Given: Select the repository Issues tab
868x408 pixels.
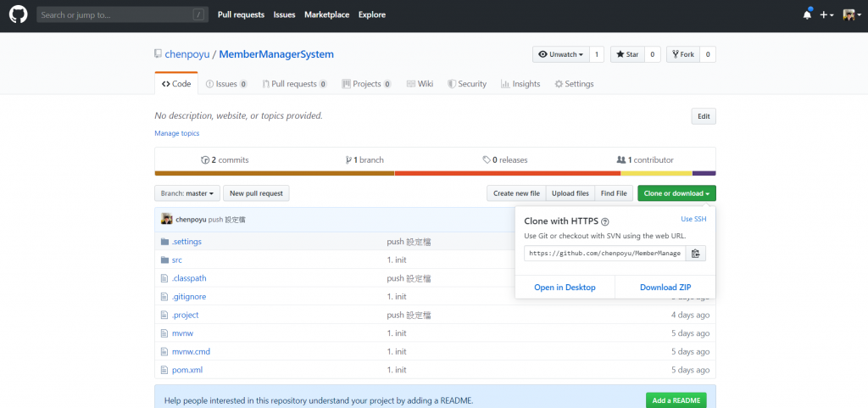Looking at the screenshot, I should click(226, 84).
